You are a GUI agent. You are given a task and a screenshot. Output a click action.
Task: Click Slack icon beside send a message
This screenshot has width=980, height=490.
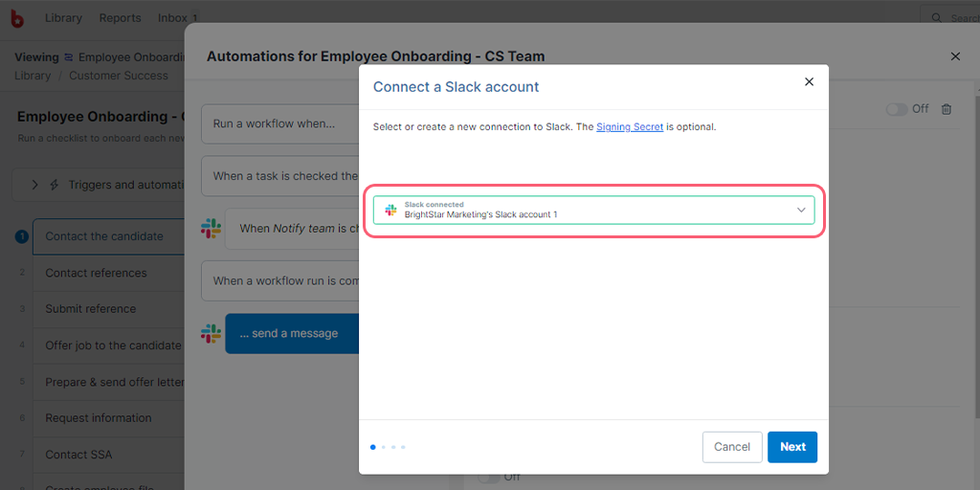pos(211,333)
